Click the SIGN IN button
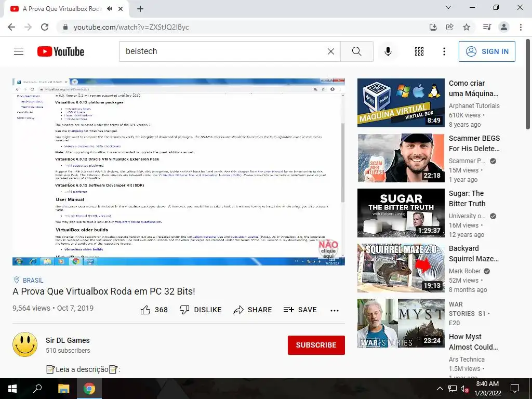Screen dimensions: 532x399 click(x=486, y=51)
